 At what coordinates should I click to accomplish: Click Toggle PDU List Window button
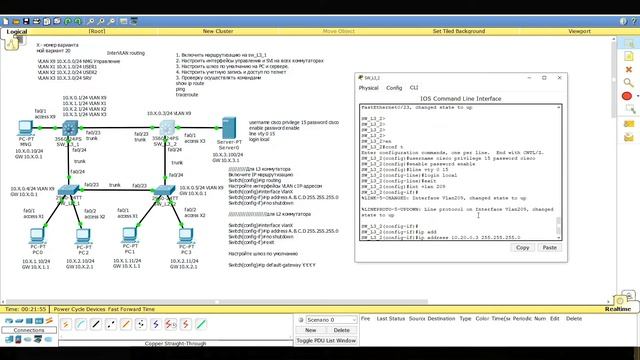coord(326,340)
